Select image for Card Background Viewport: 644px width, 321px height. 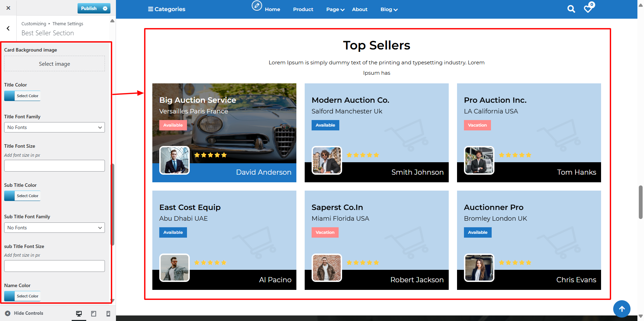(x=54, y=64)
